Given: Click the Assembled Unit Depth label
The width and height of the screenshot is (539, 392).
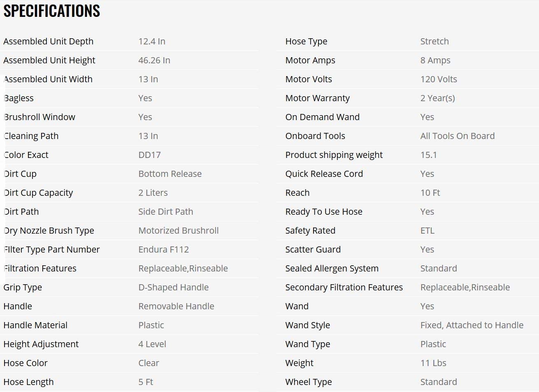Looking at the screenshot, I should [49, 42].
